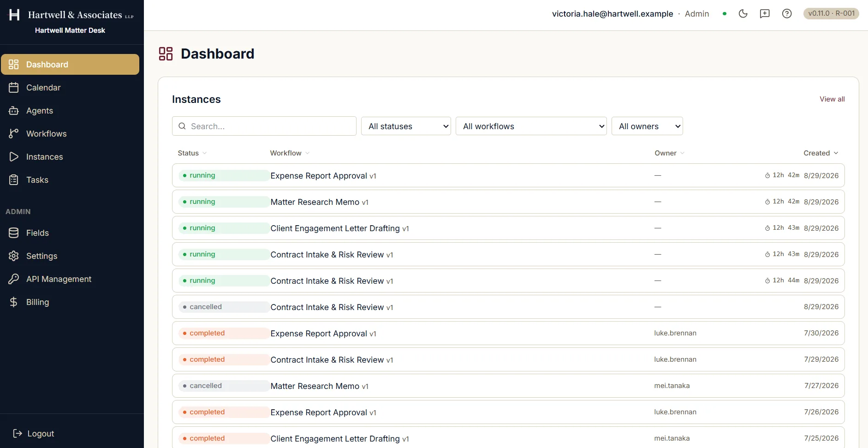Click the Workflows branch icon
This screenshot has width=868, height=448.
[14, 133]
